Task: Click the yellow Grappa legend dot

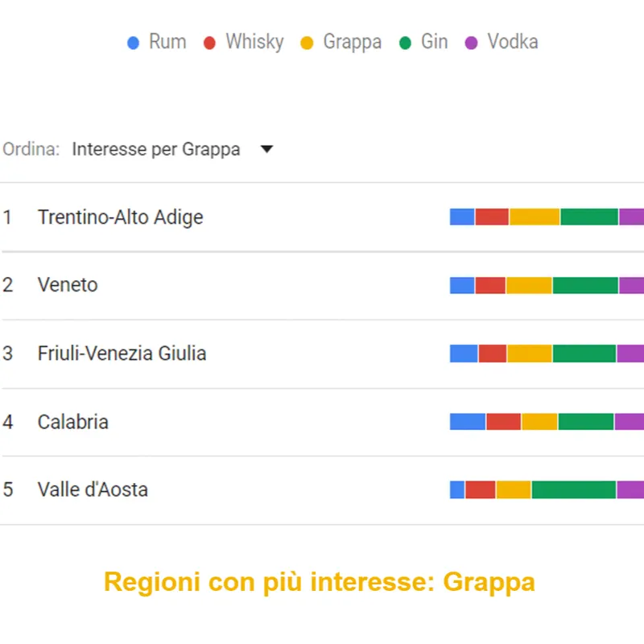Action: (x=307, y=43)
